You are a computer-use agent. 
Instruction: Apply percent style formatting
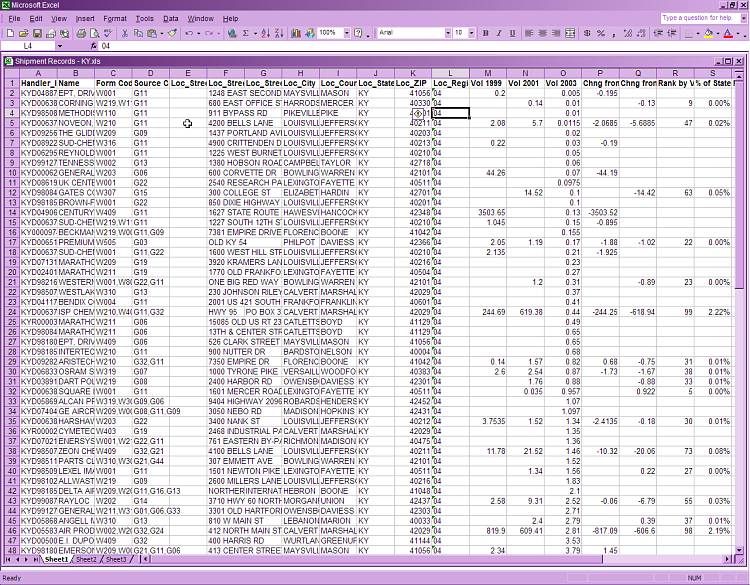pyautogui.click(x=601, y=33)
